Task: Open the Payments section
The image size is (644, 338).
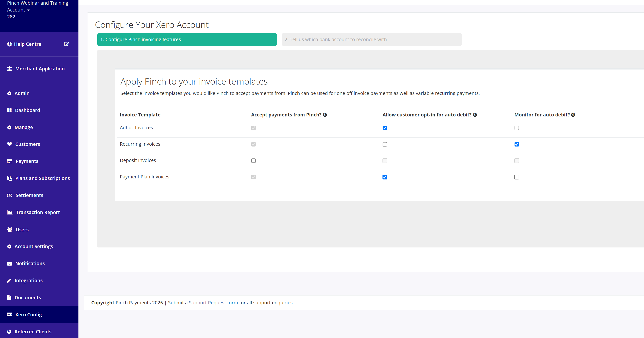Action: [x=39, y=161]
